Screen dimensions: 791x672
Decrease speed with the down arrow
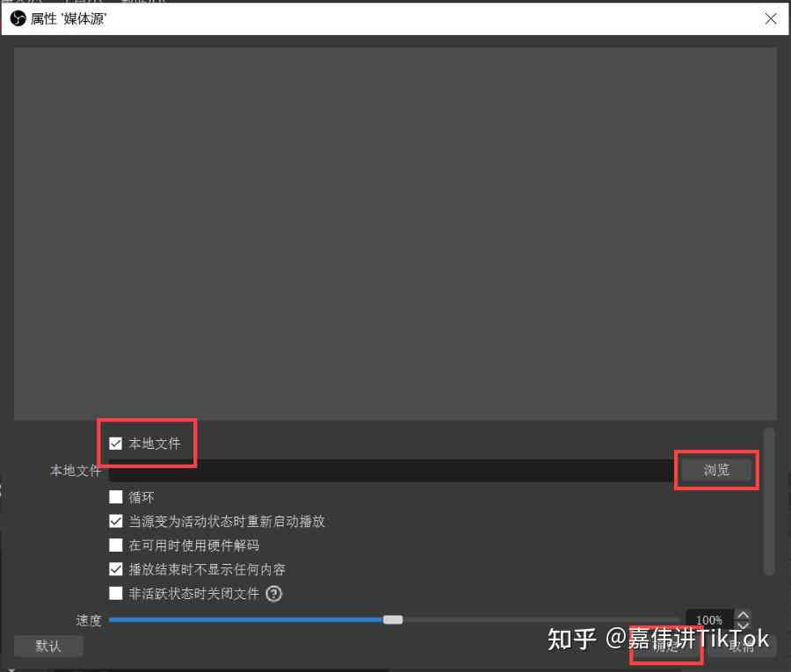743,625
